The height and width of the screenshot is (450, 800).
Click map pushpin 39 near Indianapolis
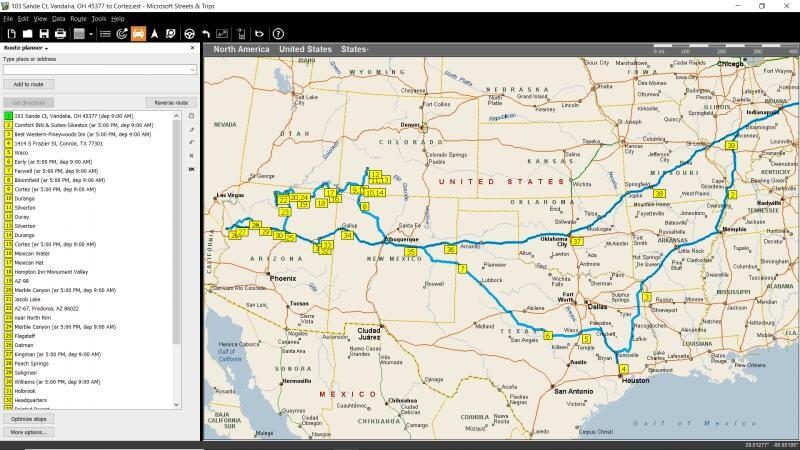pos(731,145)
